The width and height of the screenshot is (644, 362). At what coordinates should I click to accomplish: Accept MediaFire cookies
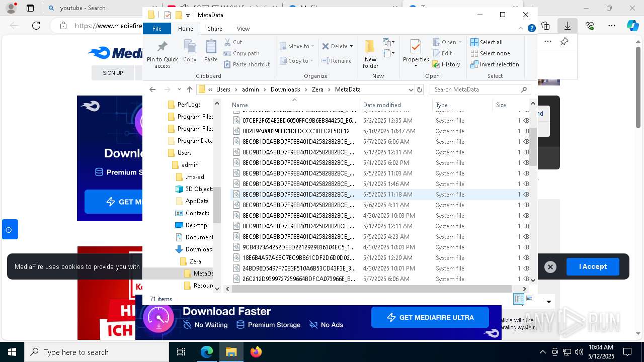(x=593, y=266)
